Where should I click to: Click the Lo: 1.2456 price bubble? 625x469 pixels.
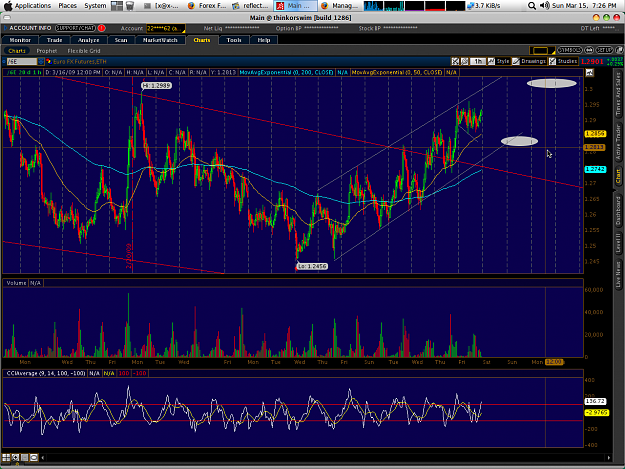tap(312, 266)
